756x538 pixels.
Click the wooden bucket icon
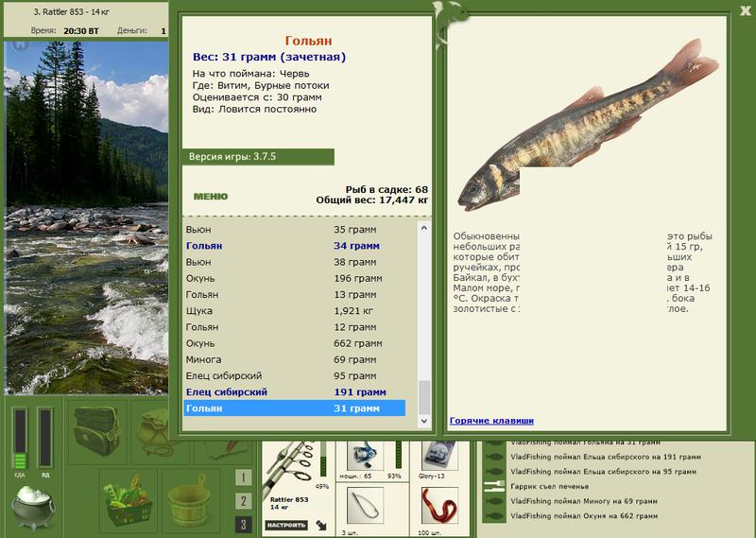(189, 500)
